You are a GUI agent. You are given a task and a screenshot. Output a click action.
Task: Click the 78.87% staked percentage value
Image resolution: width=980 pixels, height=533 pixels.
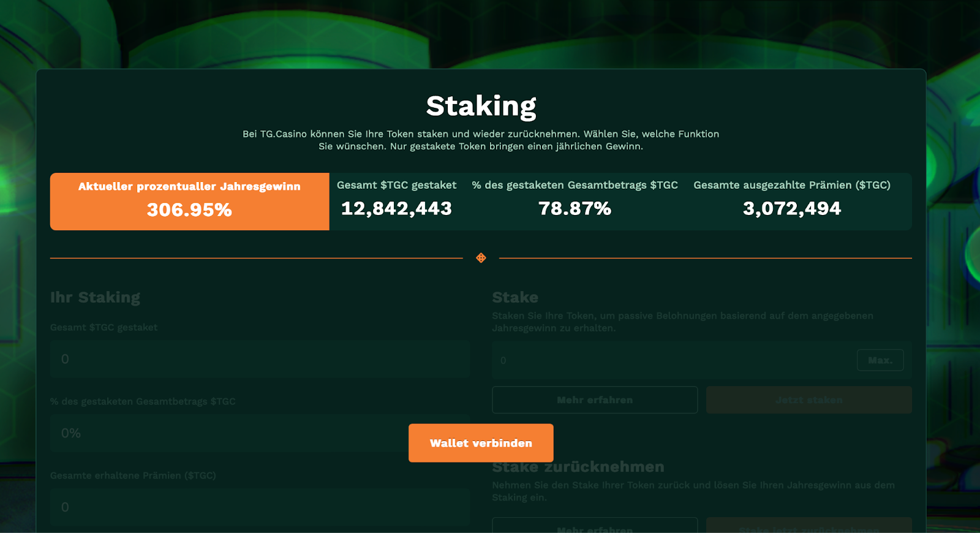click(x=575, y=209)
